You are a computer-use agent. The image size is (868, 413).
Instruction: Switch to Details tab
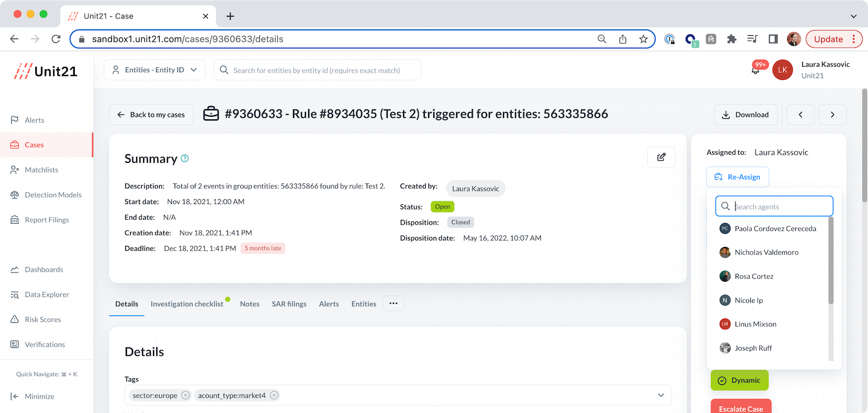point(126,304)
